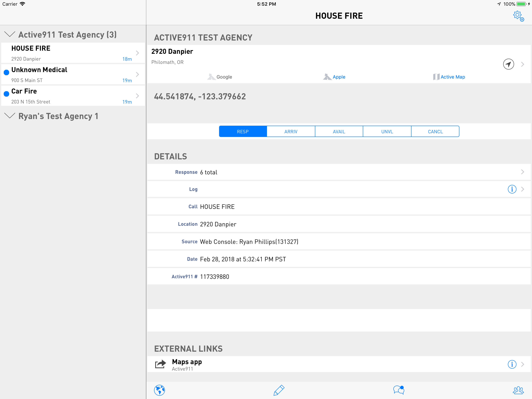Image resolution: width=532 pixels, height=399 pixels.
Task: Tap the 19m timestamp on Unknown Medical
Action: pos(127,80)
